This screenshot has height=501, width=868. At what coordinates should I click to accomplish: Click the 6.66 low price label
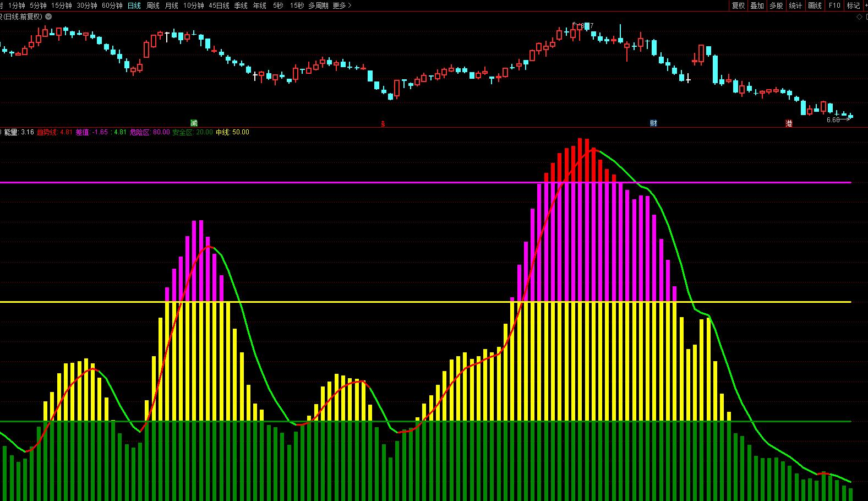tap(833, 120)
